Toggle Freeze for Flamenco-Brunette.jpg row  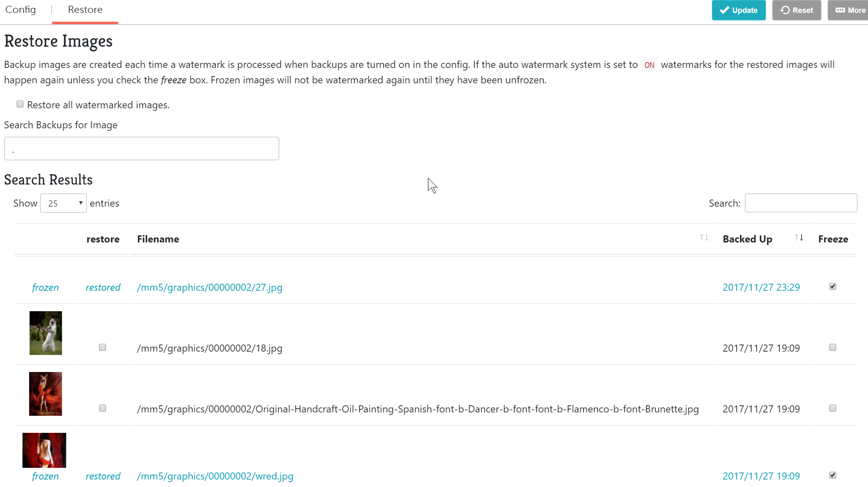pos(833,408)
